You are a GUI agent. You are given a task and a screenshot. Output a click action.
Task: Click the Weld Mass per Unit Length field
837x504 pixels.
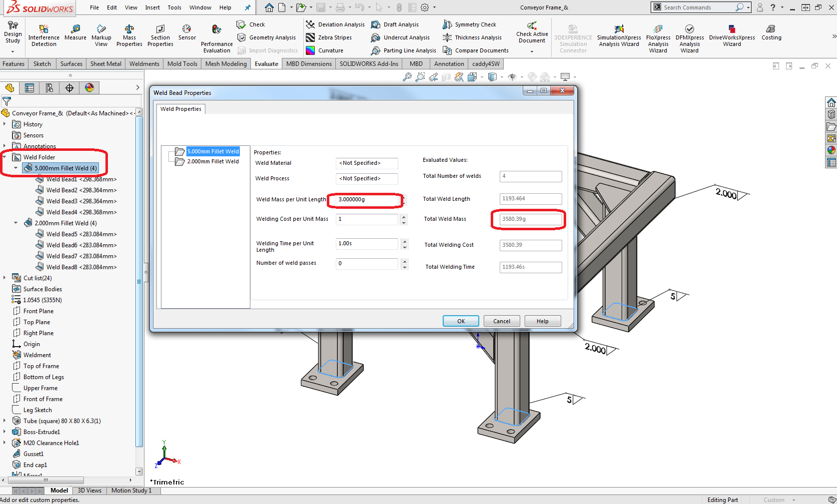pos(368,200)
